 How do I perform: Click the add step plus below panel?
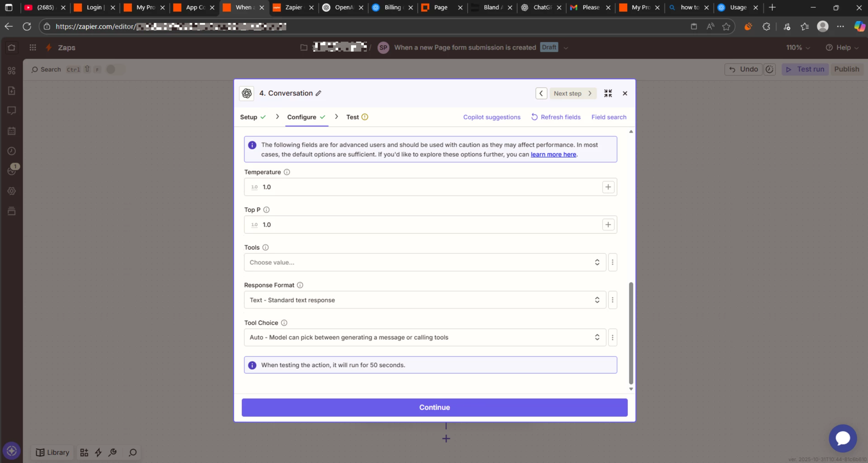point(446,439)
